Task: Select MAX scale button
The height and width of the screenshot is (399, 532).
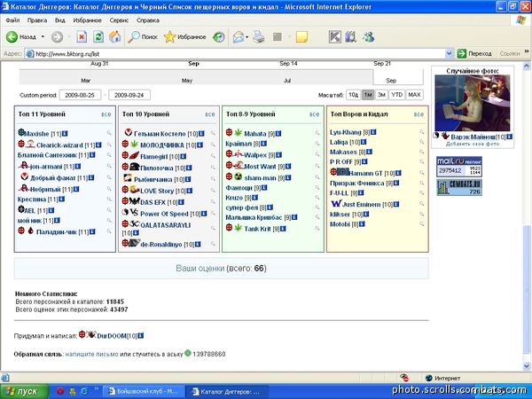Action: click(414, 95)
